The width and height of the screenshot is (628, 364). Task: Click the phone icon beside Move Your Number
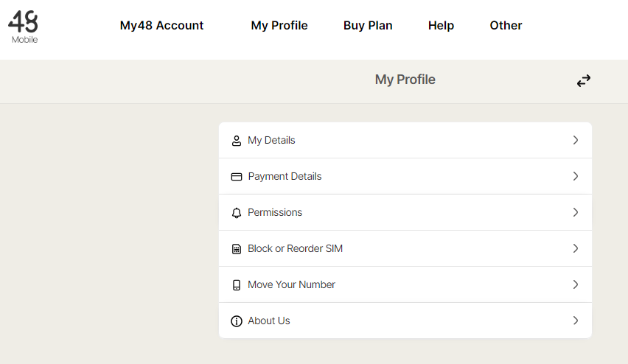237,285
